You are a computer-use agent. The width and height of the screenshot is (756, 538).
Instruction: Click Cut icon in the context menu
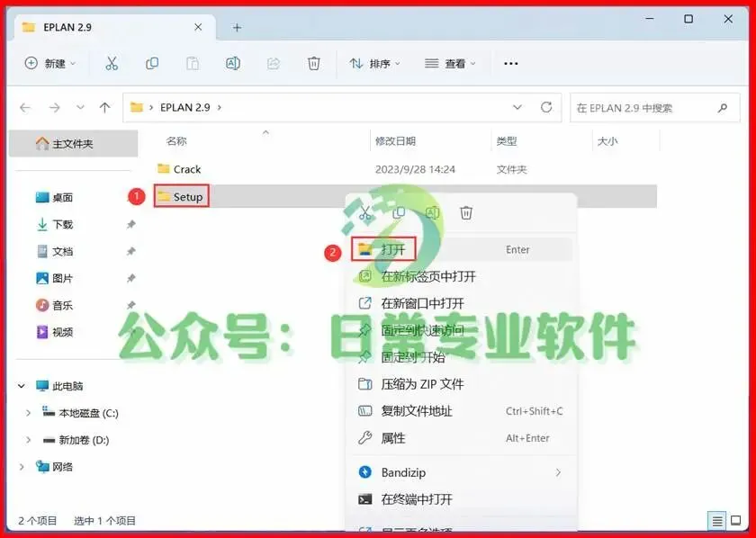pos(365,212)
